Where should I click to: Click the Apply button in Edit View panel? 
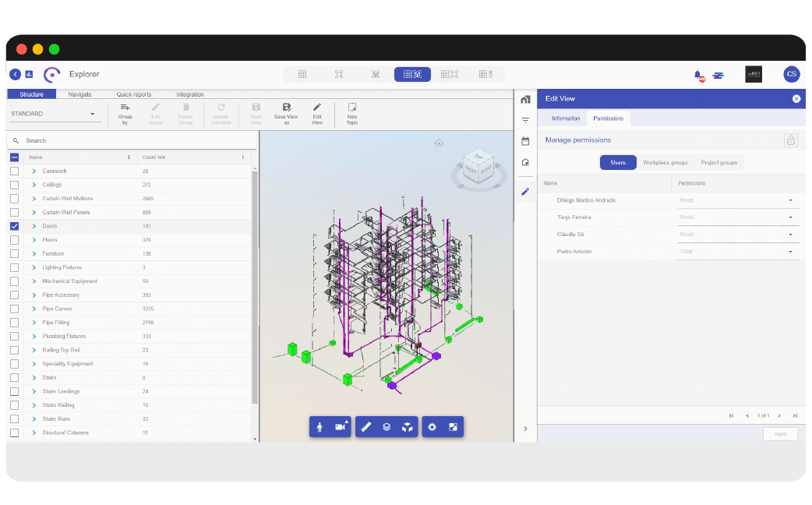(x=780, y=434)
